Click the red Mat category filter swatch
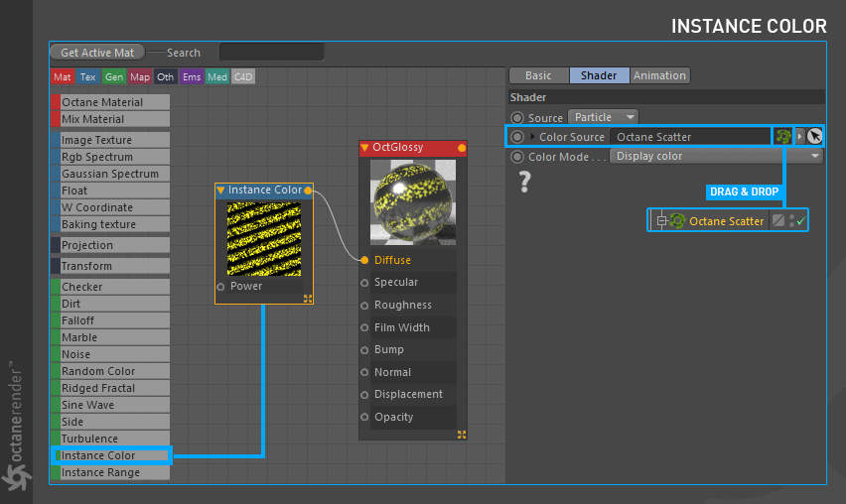The image size is (846, 504). [63, 76]
